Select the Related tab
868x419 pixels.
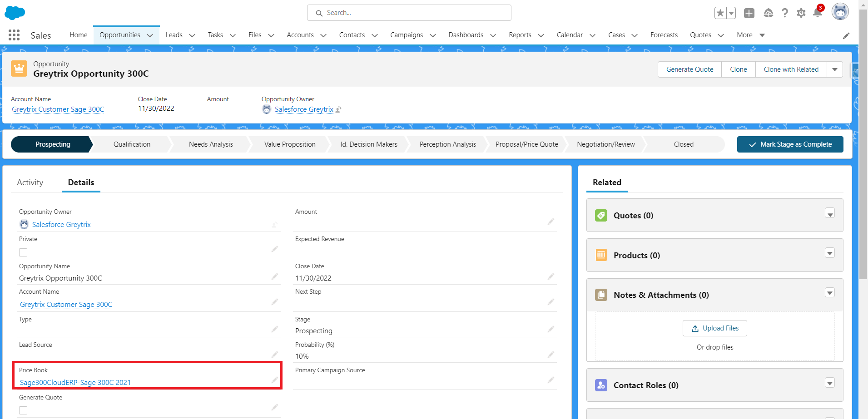pyautogui.click(x=607, y=182)
